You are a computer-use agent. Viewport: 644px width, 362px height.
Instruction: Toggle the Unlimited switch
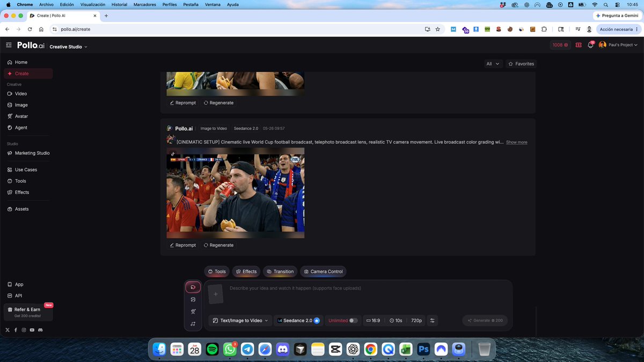(353, 321)
